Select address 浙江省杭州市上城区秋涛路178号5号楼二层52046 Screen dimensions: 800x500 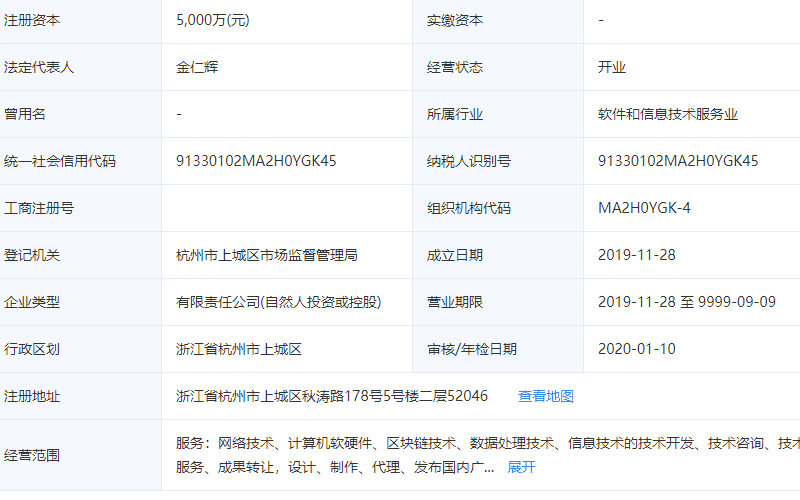(x=332, y=396)
